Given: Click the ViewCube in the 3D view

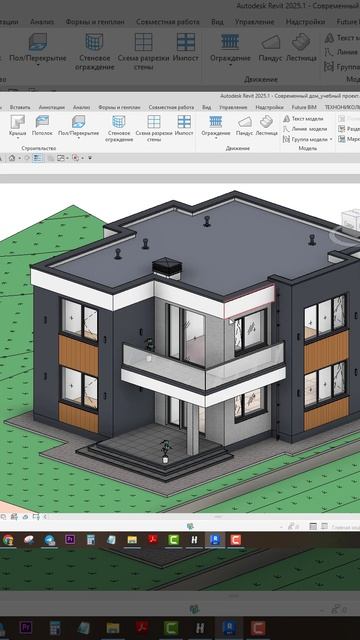Looking at the screenshot, I should tap(350, 220).
